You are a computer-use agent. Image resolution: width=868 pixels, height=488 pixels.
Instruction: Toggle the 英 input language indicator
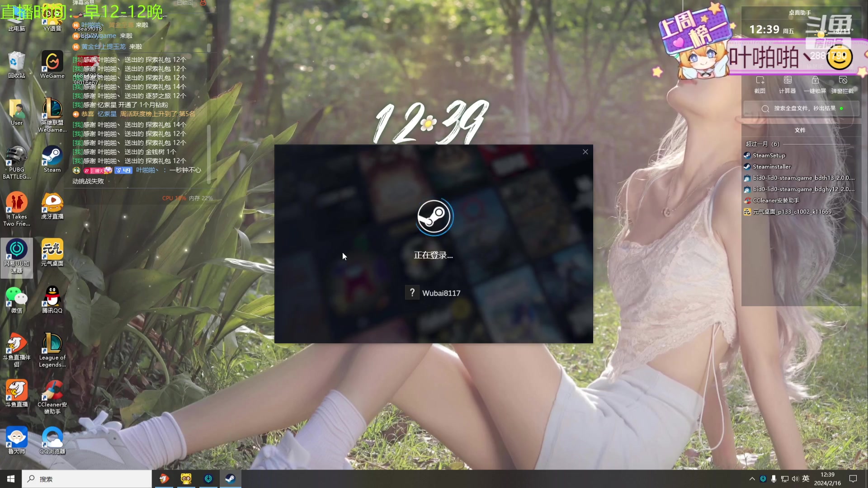pyautogui.click(x=806, y=479)
